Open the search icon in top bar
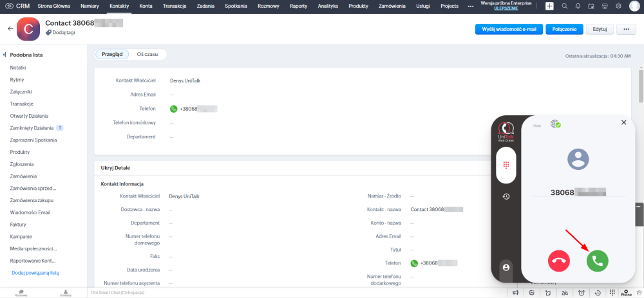This screenshot has width=644, height=298. (x=564, y=6)
